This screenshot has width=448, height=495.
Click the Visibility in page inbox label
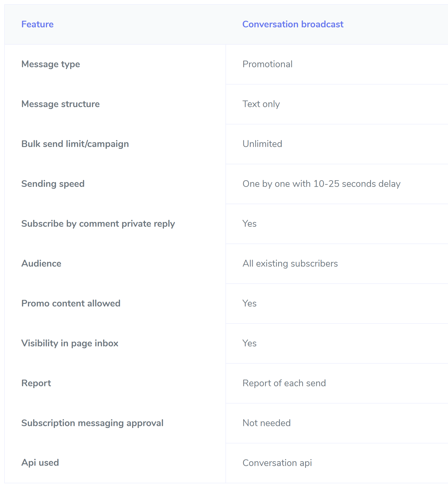[70, 343]
